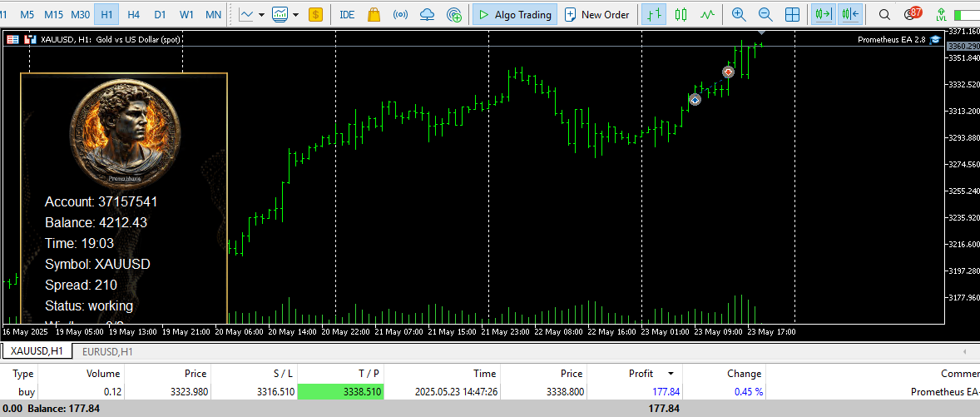Sort by the T / P column header
The image size is (980, 417).
click(369, 373)
